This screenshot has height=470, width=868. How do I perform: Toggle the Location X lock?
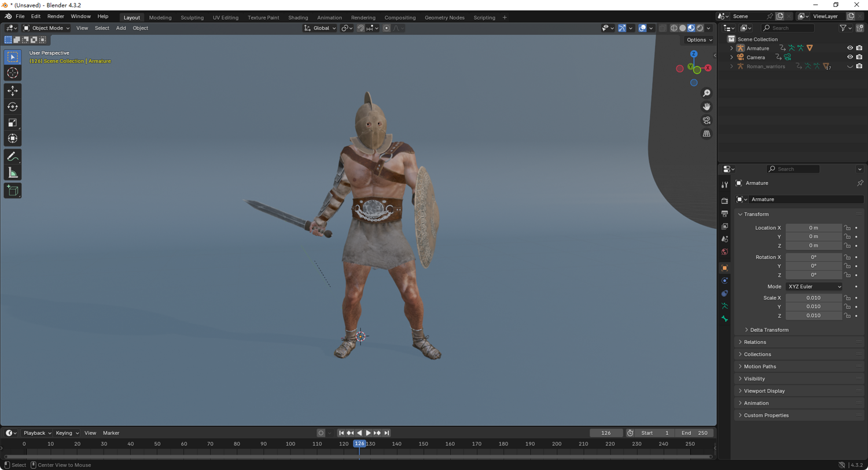(x=847, y=228)
